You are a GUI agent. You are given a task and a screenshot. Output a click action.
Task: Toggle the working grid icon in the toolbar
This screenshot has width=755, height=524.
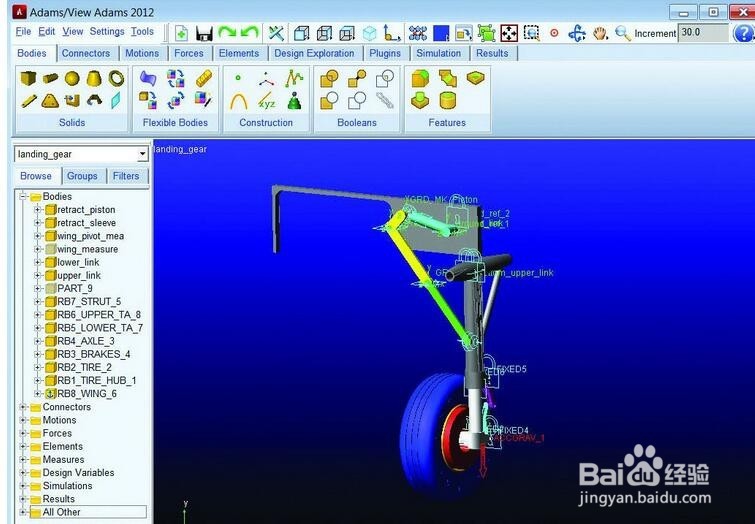[x=417, y=33]
